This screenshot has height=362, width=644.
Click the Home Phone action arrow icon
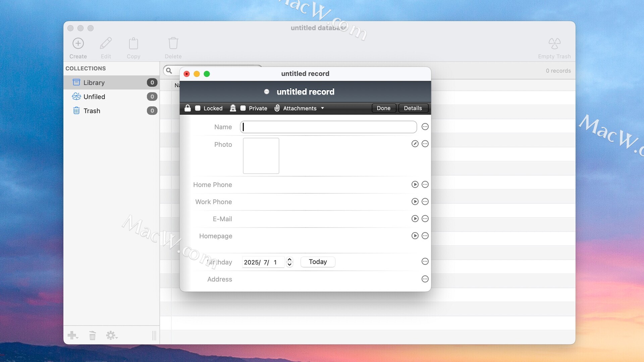tap(415, 184)
